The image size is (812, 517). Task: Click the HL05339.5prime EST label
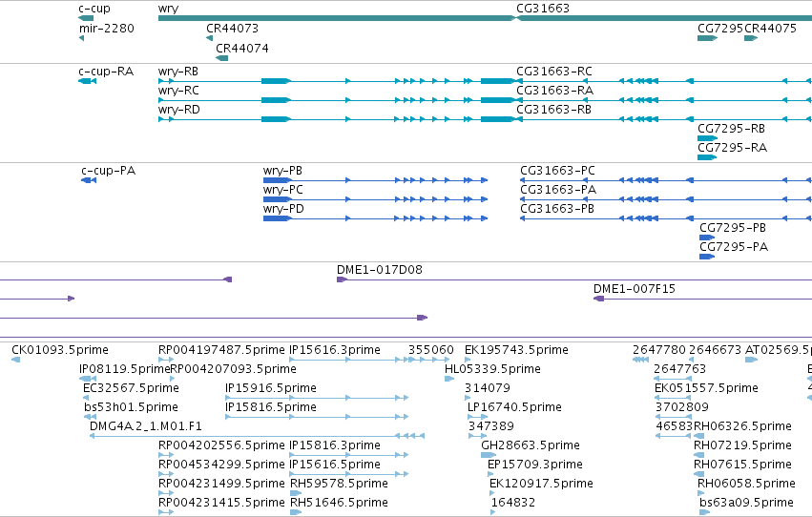click(492, 369)
